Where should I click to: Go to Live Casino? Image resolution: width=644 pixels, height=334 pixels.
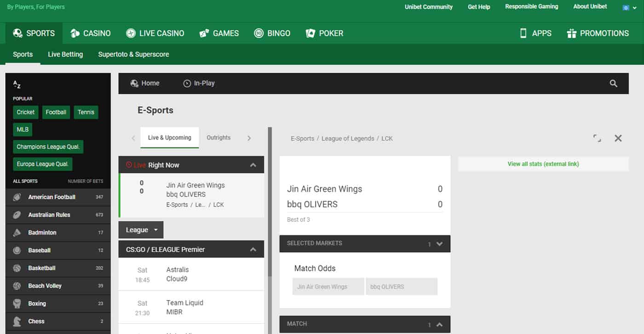155,33
